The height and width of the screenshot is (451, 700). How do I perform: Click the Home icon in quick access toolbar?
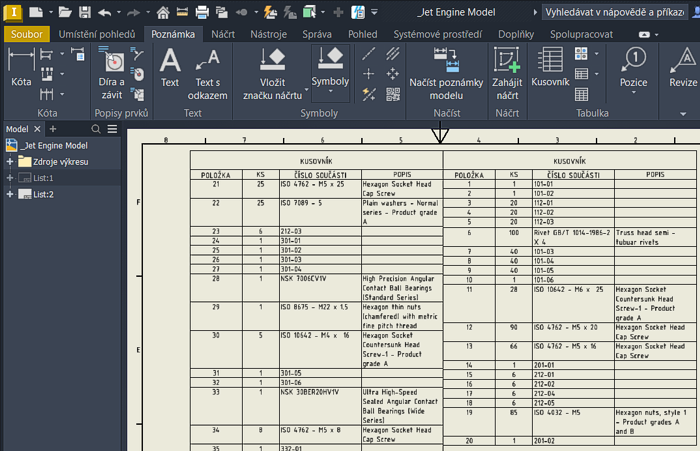pyautogui.click(x=163, y=13)
